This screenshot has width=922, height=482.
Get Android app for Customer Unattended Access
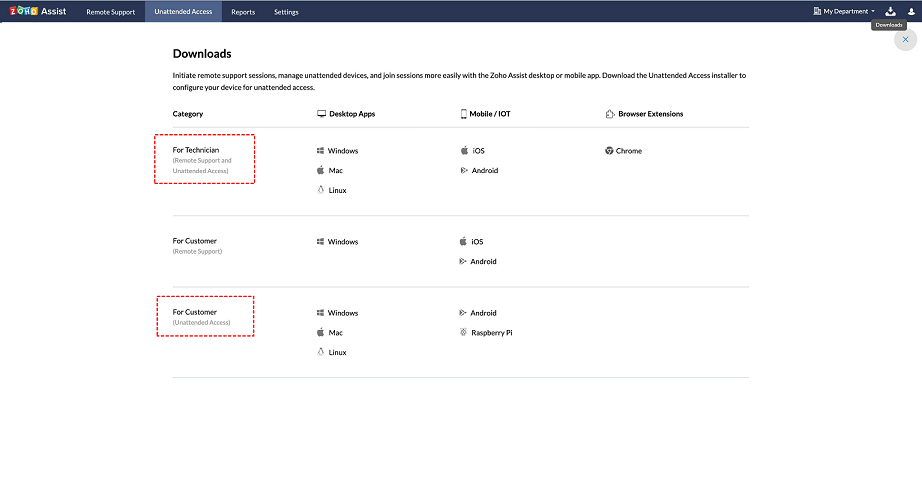tap(478, 313)
